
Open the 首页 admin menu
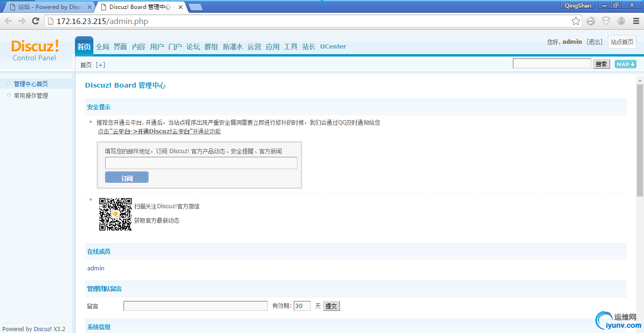(84, 47)
